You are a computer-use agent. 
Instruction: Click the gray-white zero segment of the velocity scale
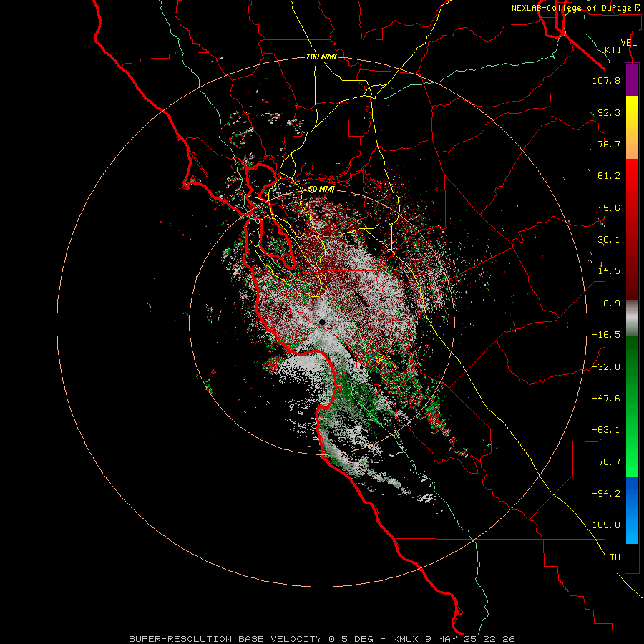[632, 318]
